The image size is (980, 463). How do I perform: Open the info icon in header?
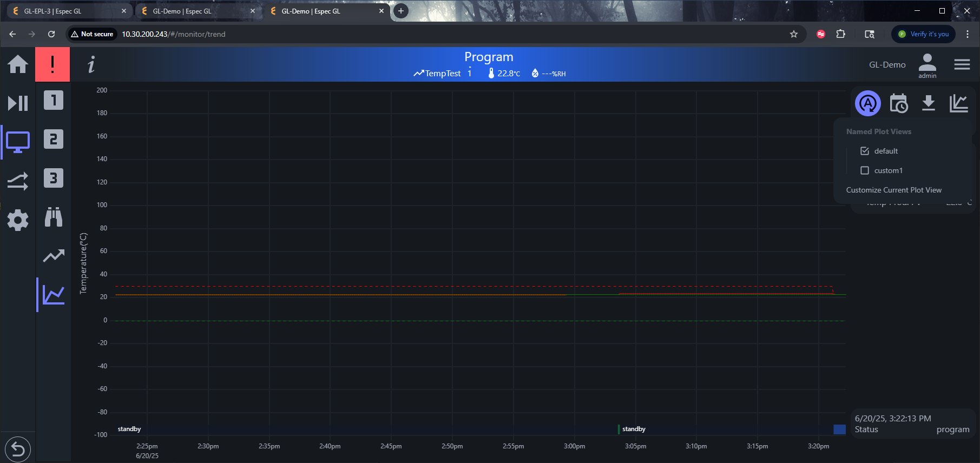pyautogui.click(x=91, y=64)
